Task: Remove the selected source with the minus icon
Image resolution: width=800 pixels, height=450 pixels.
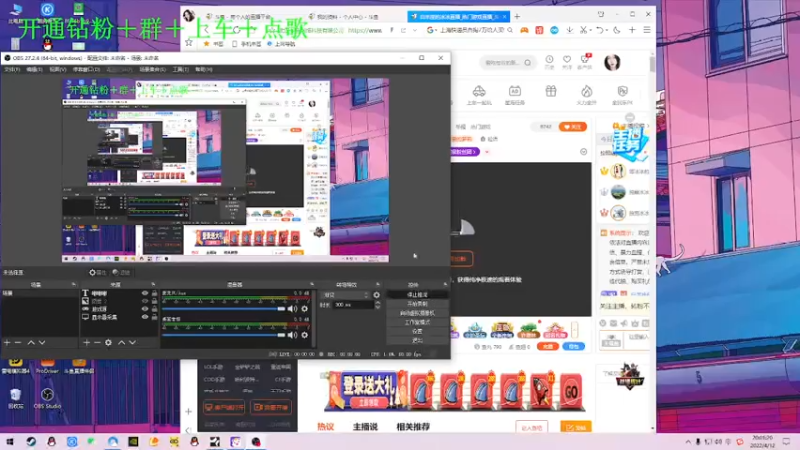Action: tap(97, 342)
